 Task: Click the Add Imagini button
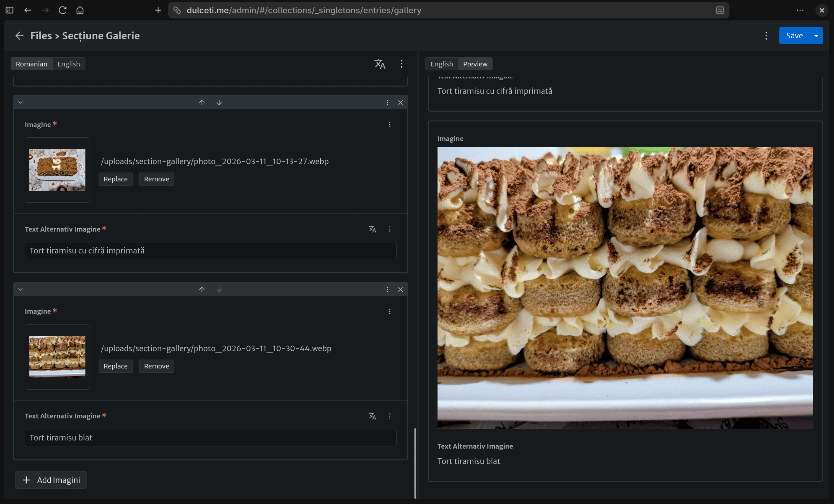(x=51, y=480)
